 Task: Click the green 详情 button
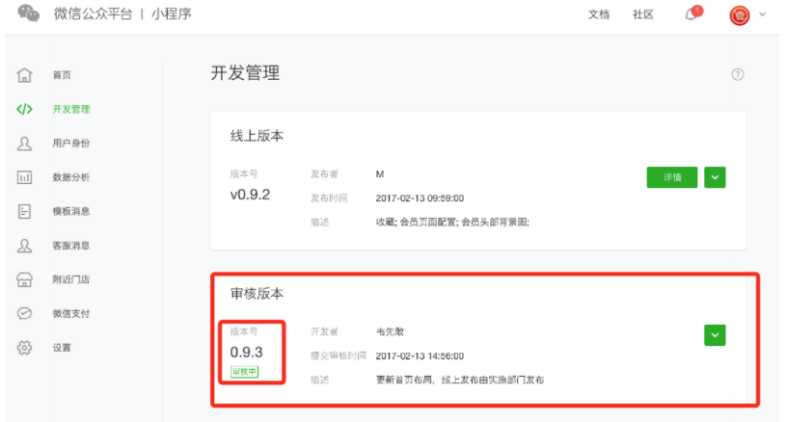pos(672,177)
